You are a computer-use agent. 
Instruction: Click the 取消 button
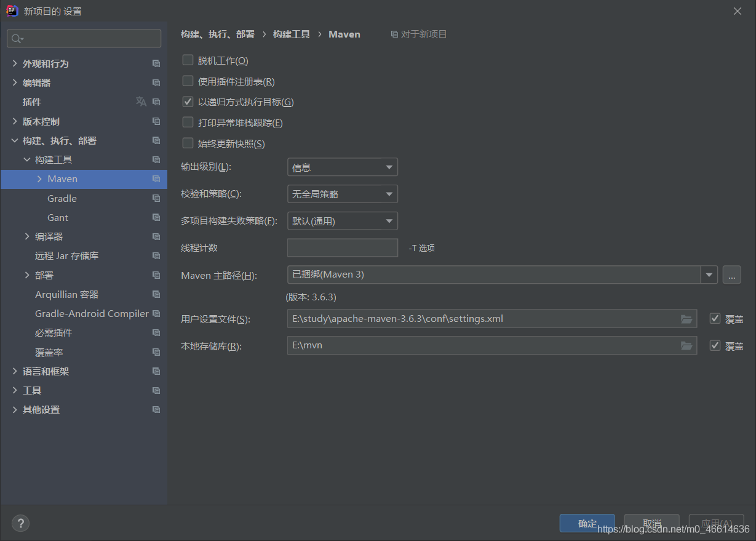pos(652,523)
